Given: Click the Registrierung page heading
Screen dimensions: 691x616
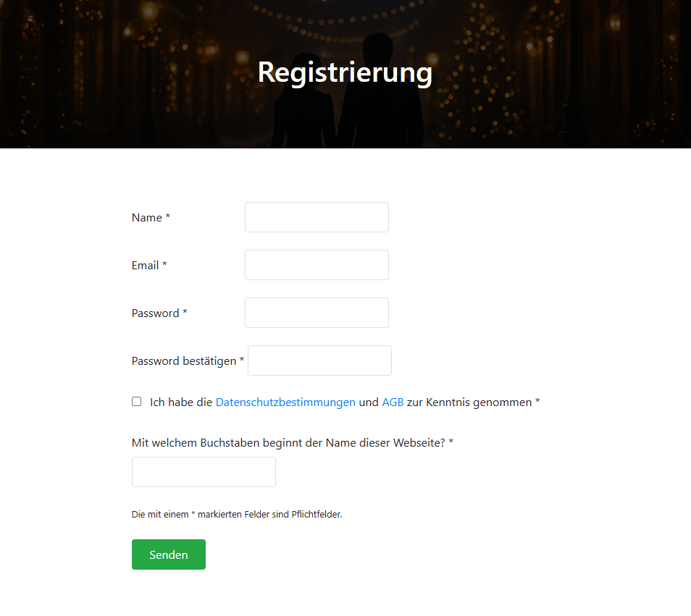Looking at the screenshot, I should [345, 72].
